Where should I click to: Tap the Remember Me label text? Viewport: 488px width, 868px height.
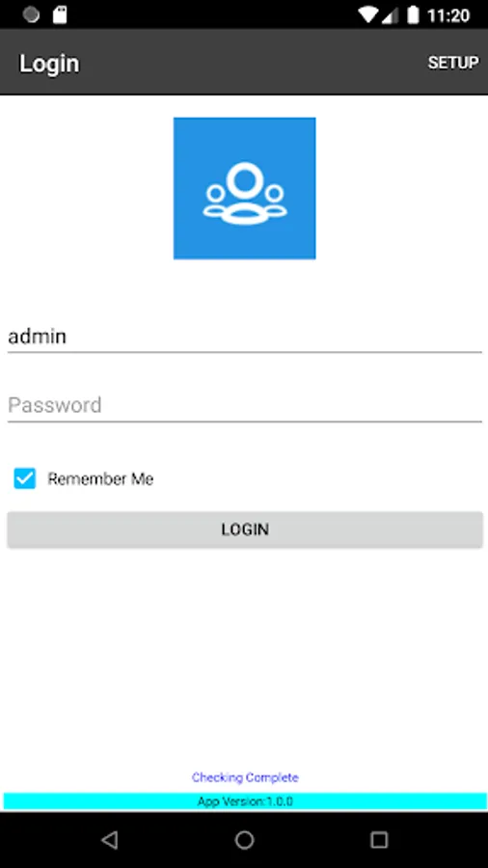click(100, 478)
